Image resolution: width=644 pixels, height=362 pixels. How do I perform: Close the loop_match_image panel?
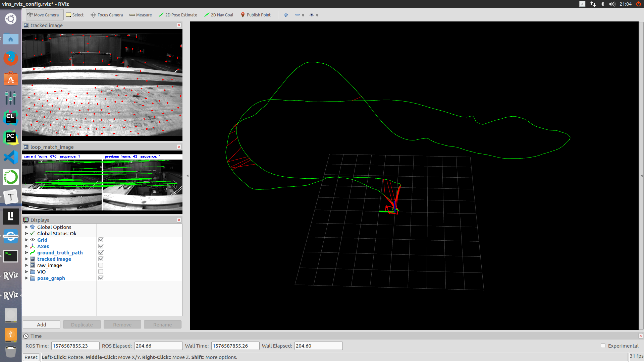179,147
